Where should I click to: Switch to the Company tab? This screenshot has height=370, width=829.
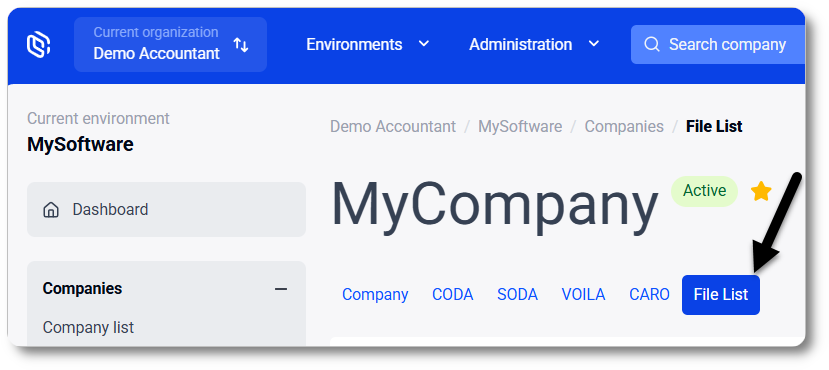click(375, 295)
